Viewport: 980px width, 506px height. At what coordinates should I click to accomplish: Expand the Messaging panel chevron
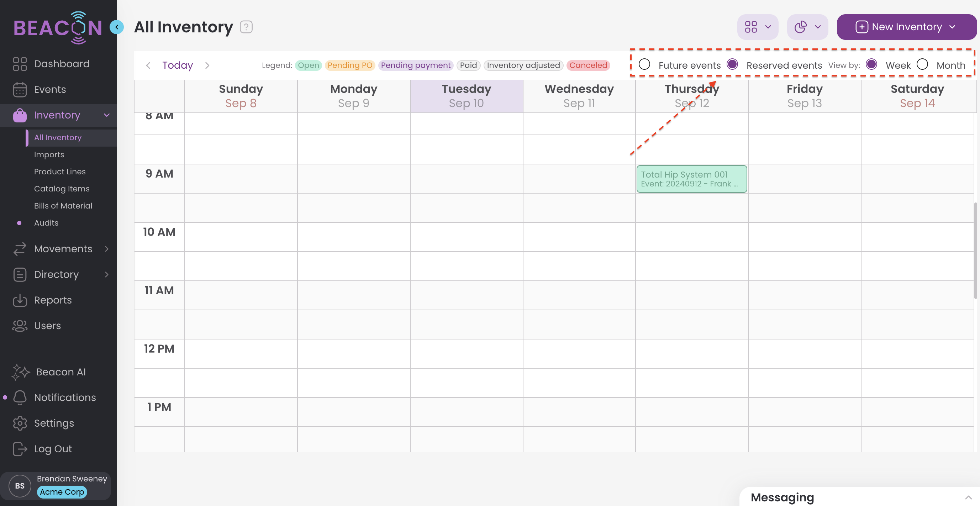point(968,497)
